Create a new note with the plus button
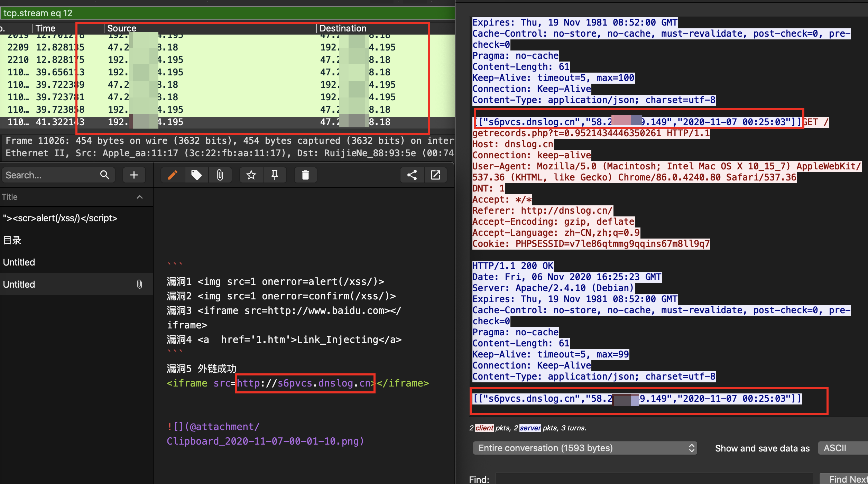The image size is (868, 484). tap(134, 175)
